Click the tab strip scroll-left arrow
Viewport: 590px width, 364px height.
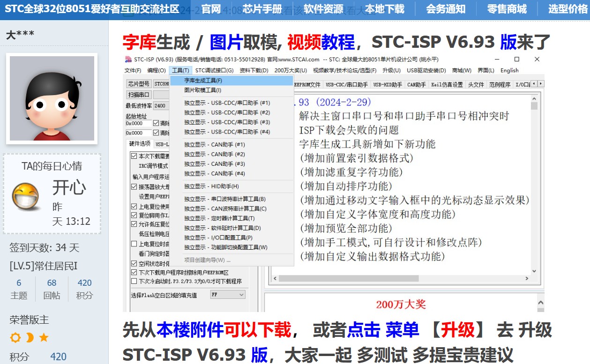click(535, 84)
